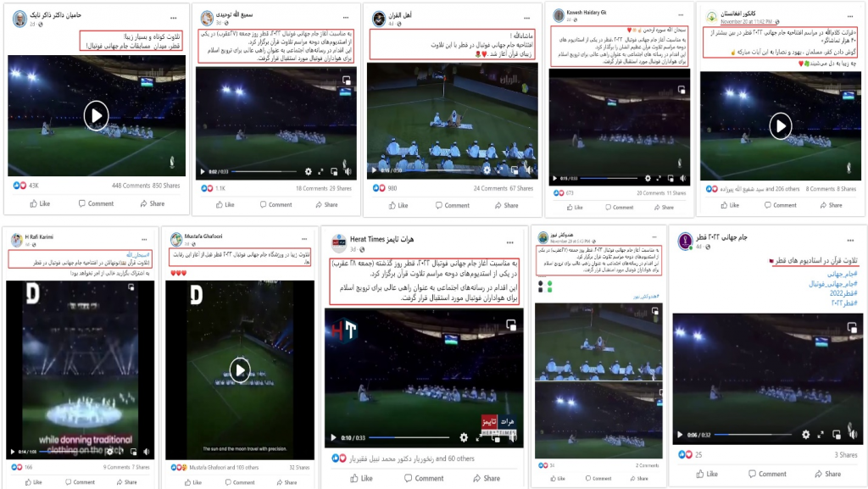Open three-dots menu on Herat Times post
The height and width of the screenshot is (489, 868).
pos(509,242)
